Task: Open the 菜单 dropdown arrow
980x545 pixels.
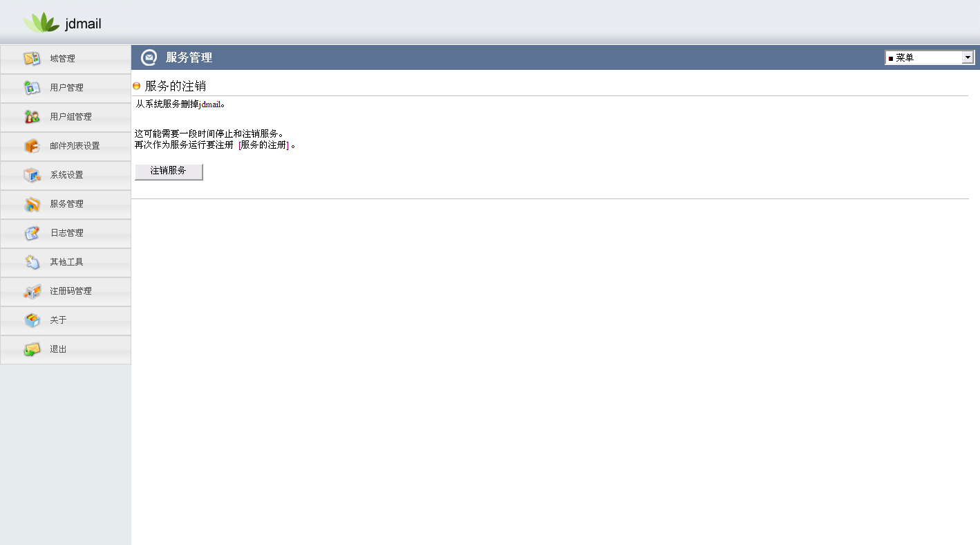Action: pyautogui.click(x=968, y=57)
